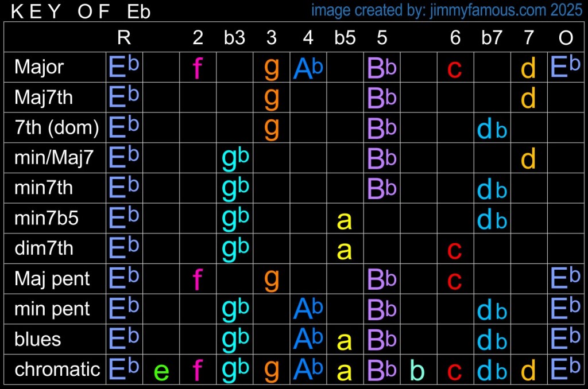588x389 pixels.
Task: Select the KEY OF Eb title
Action: [x=80, y=11]
